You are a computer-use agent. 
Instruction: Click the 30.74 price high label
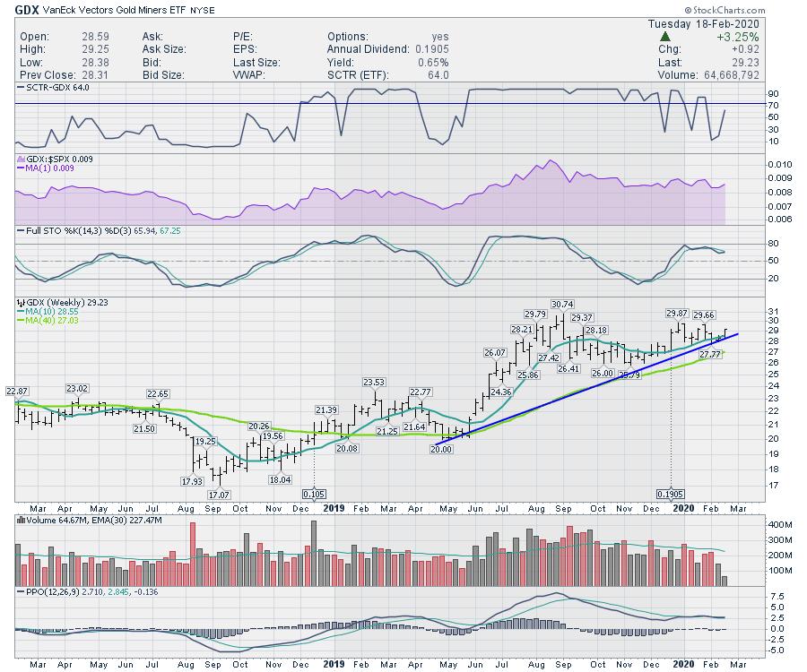click(562, 305)
